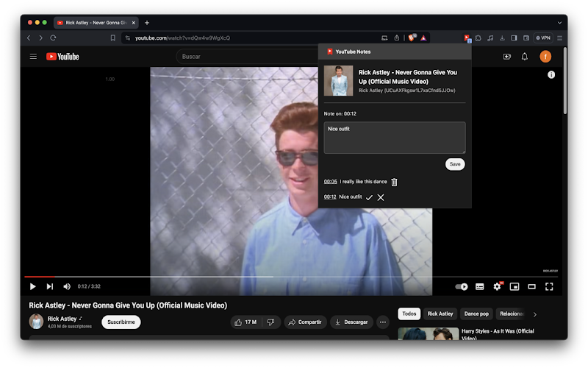The height and width of the screenshot is (368, 588).
Task: Open Rick Astley channel name link
Action: coord(62,319)
